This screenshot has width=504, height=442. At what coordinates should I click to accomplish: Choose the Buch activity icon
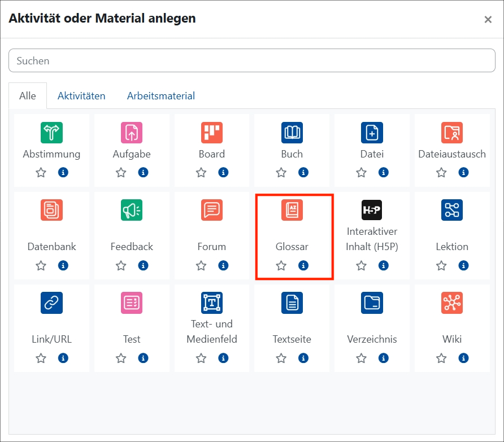[292, 133]
